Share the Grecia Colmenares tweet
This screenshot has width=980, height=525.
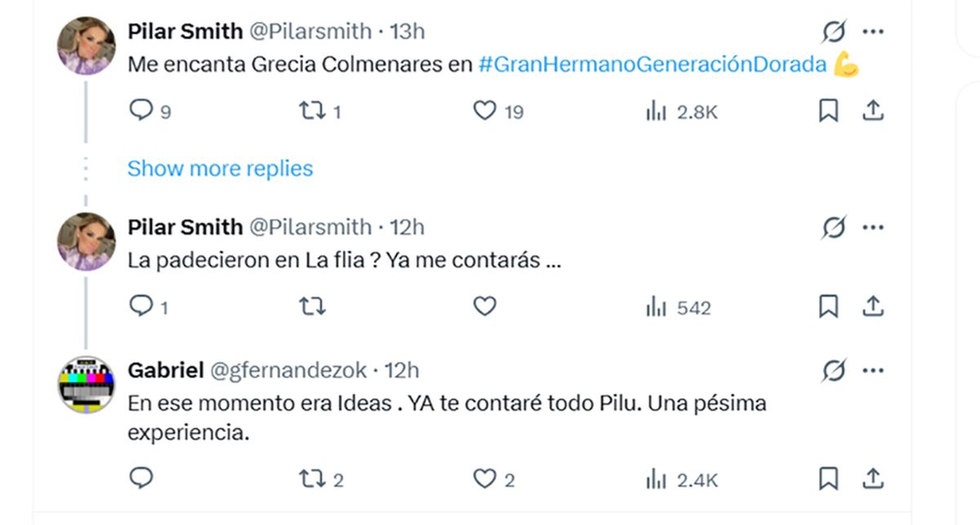(873, 110)
